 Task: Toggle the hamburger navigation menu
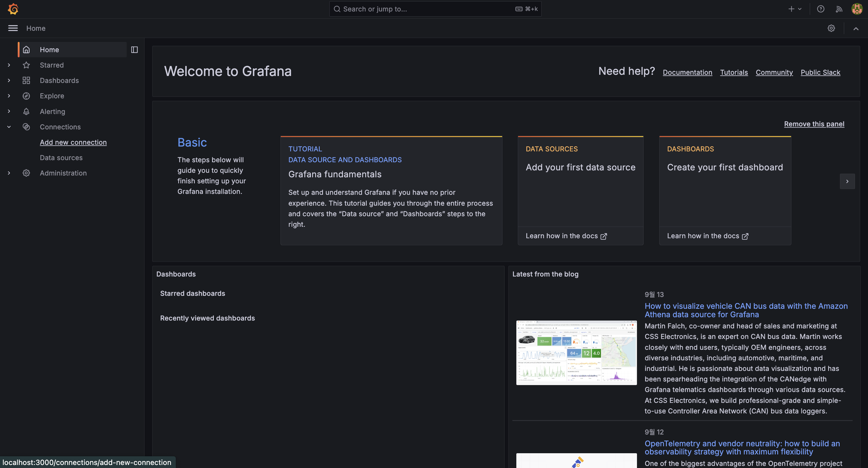pos(13,28)
